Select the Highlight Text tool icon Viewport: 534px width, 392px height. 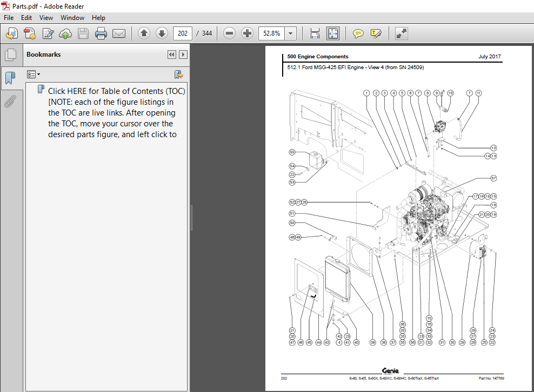click(x=376, y=33)
